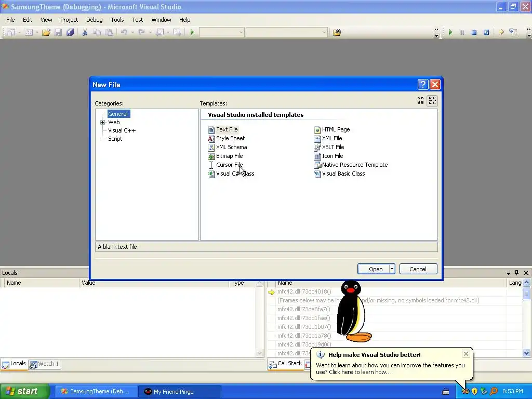Switch New File dialog to small icons view
This screenshot has height=399, width=532.
tap(432, 101)
